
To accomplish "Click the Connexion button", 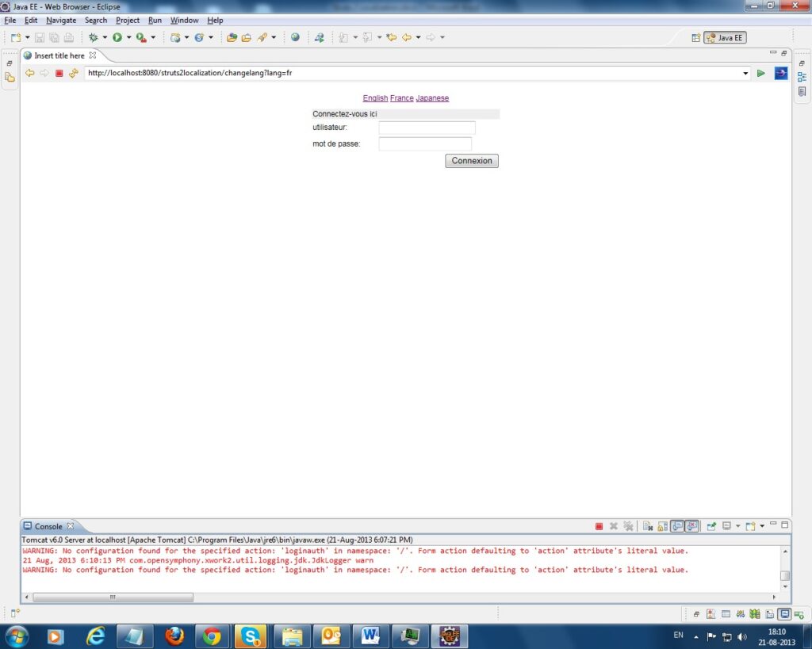I will pyautogui.click(x=472, y=161).
